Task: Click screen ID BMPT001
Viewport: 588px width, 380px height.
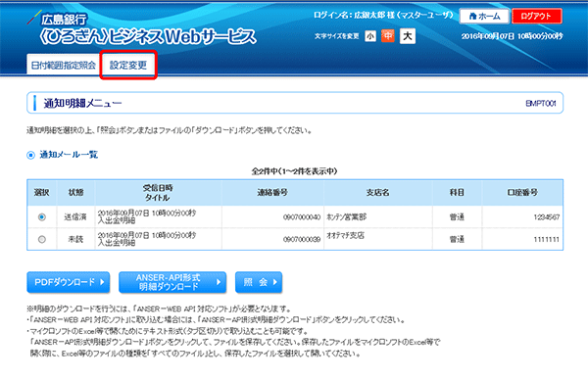Action: tap(541, 104)
